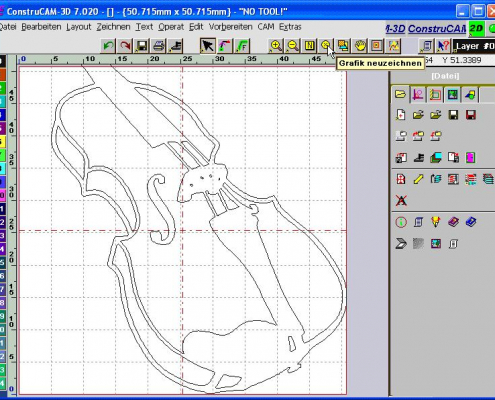Click the green undo arrow in toolbar
Screen dimensions: 495x400
(x=108, y=46)
